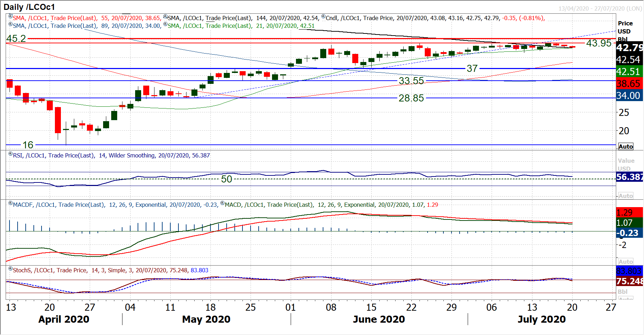Click the clock icon before the red SMA 55 legend
This screenshot has width=644, height=335.
(11, 16)
